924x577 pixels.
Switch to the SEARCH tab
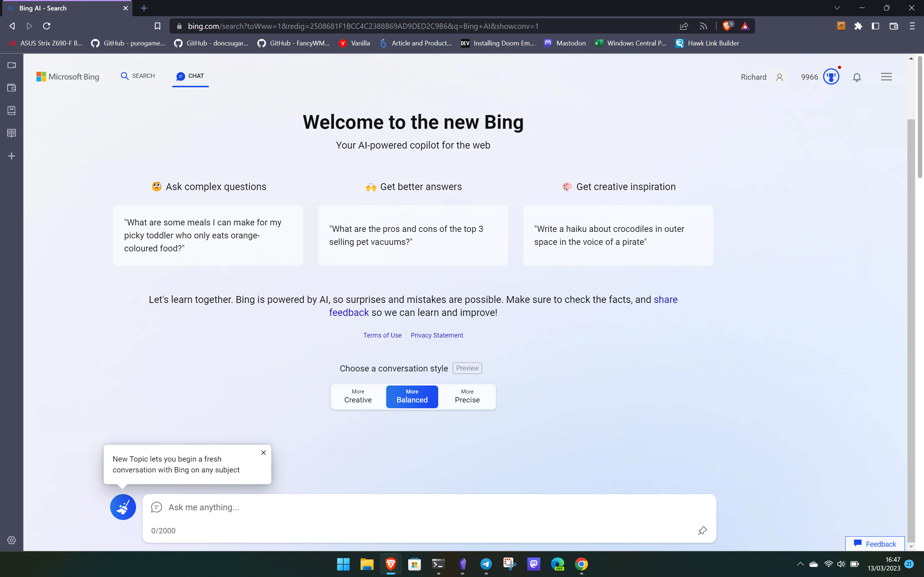click(138, 76)
